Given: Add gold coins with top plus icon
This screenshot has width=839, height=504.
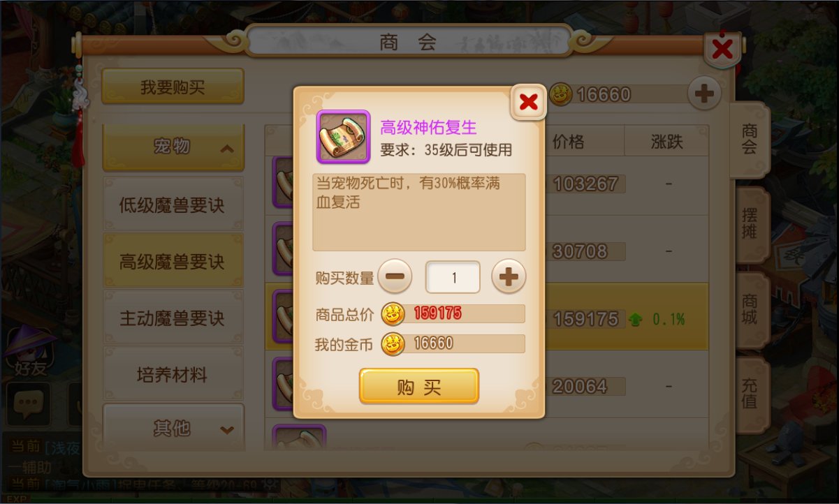Looking at the screenshot, I should 704,94.
